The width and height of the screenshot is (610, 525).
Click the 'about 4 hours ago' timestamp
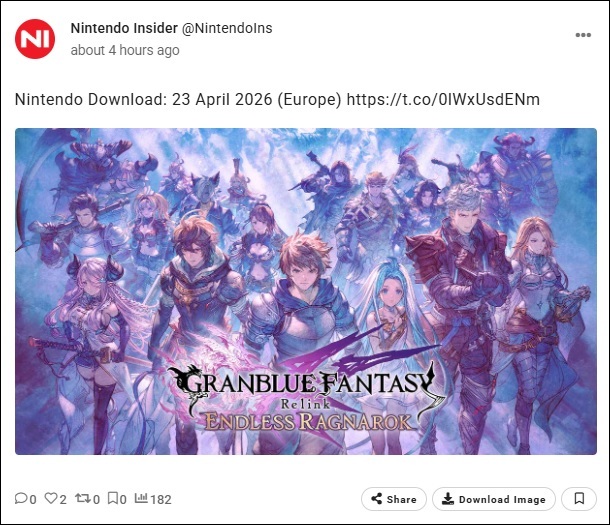tap(125, 50)
